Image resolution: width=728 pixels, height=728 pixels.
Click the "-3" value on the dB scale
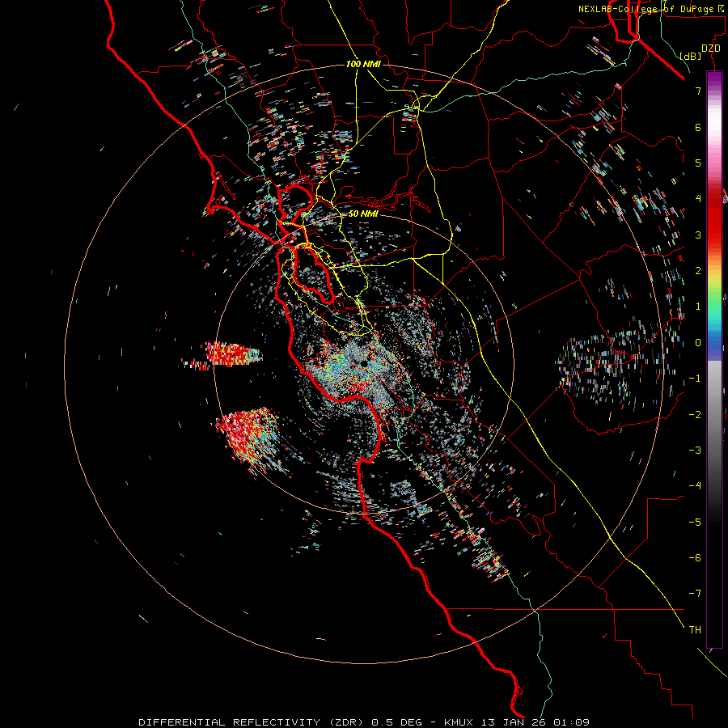tap(695, 451)
